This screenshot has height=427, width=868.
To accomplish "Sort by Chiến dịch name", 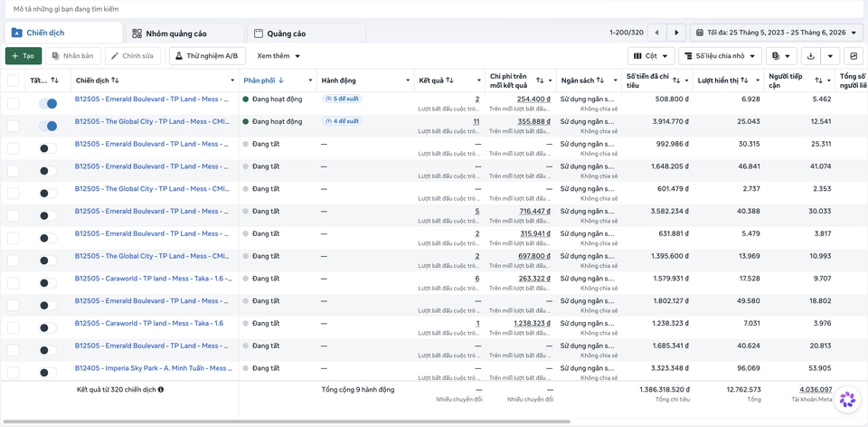I will tap(115, 81).
